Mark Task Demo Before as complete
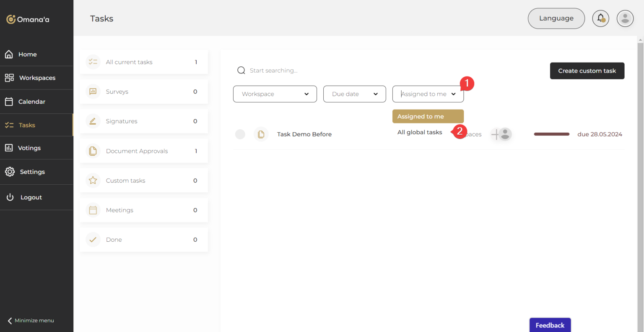Screen dimensions: 644x332 [x=240, y=134]
